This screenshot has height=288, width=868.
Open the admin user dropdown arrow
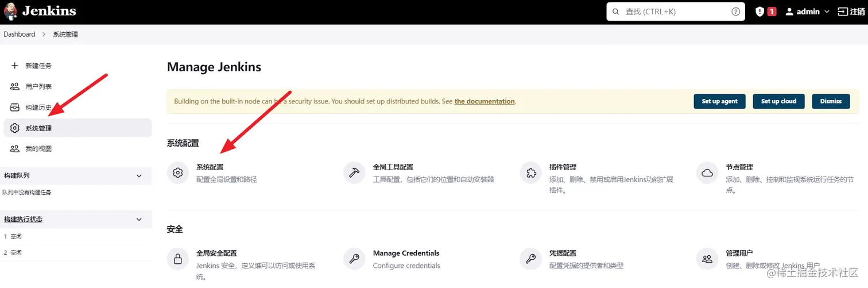click(x=827, y=11)
